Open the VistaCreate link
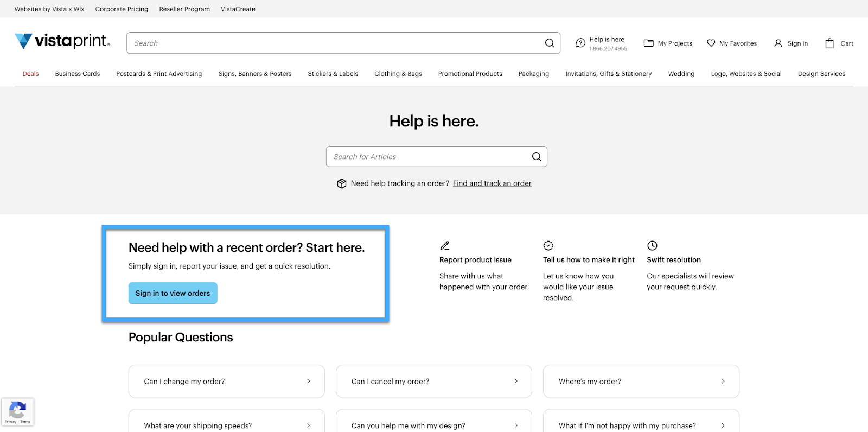Screen dimensions: 868x432 [x=238, y=9]
